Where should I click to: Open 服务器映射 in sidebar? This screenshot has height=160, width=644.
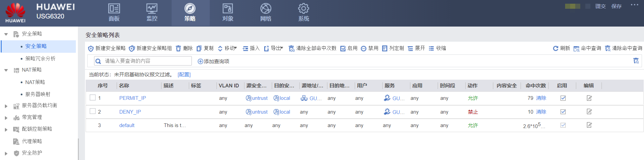pyautogui.click(x=38, y=94)
